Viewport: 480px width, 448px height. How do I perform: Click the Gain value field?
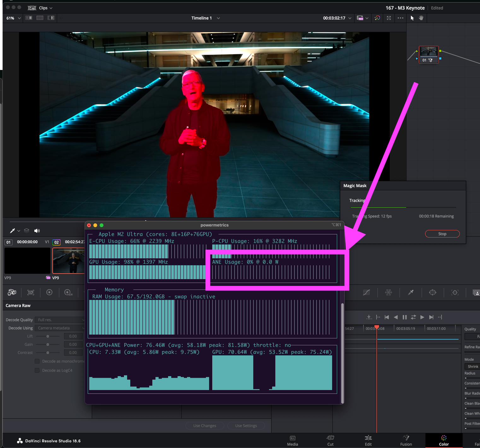pos(73,344)
